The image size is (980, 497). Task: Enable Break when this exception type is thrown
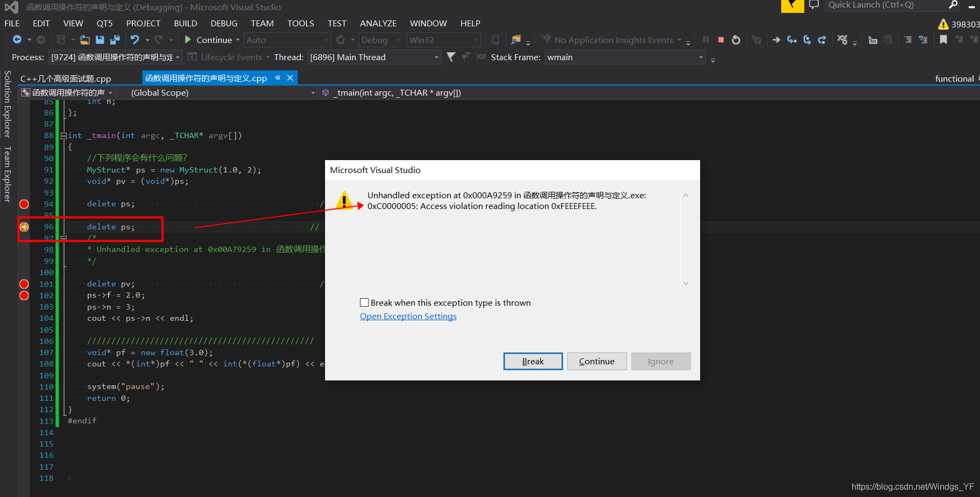364,302
